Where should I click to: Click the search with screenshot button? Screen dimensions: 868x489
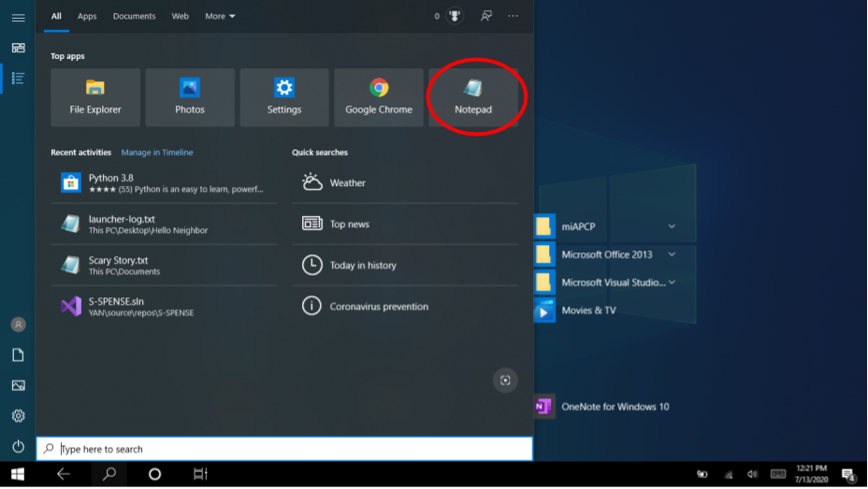tap(505, 381)
